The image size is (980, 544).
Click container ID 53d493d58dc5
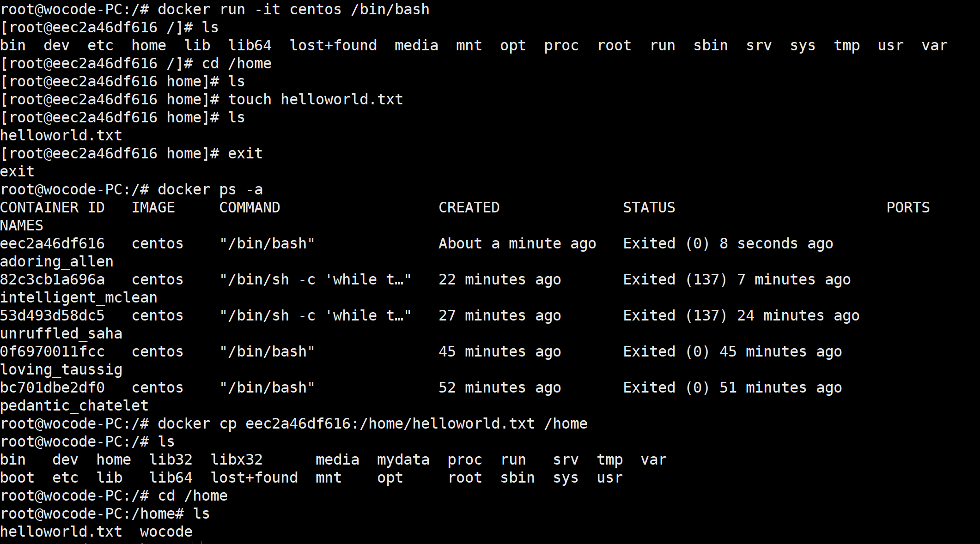52,316
